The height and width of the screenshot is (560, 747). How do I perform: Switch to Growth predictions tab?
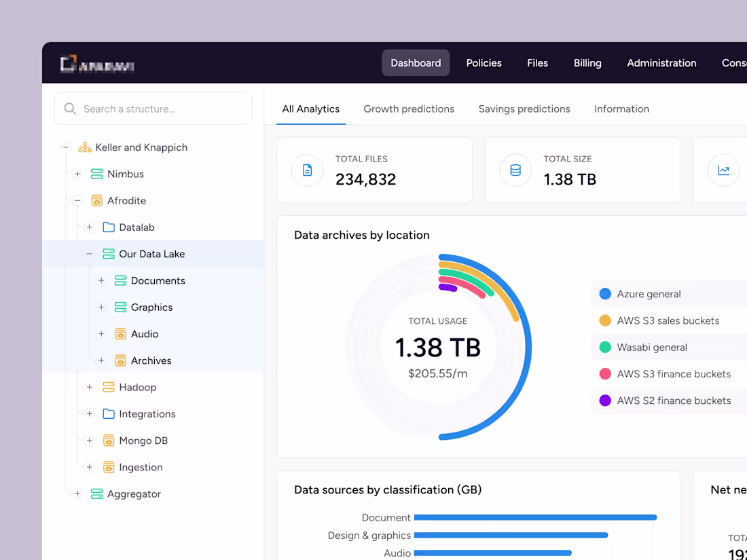(x=409, y=109)
